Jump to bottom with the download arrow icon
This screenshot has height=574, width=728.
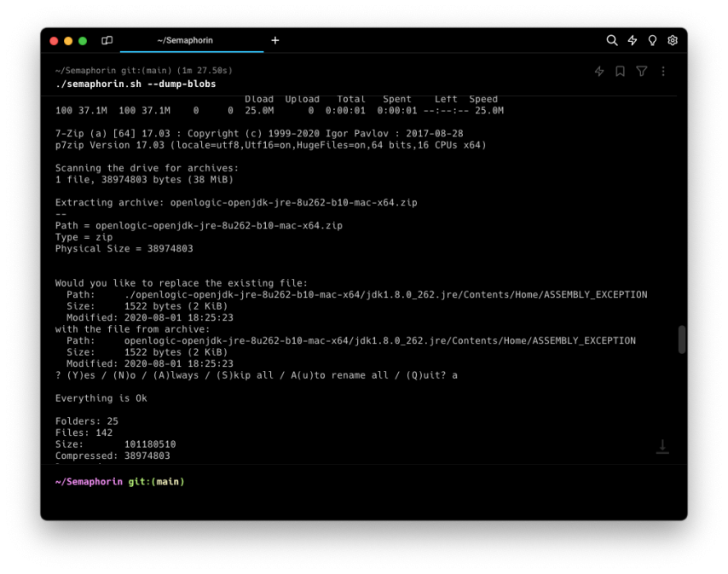(662, 446)
